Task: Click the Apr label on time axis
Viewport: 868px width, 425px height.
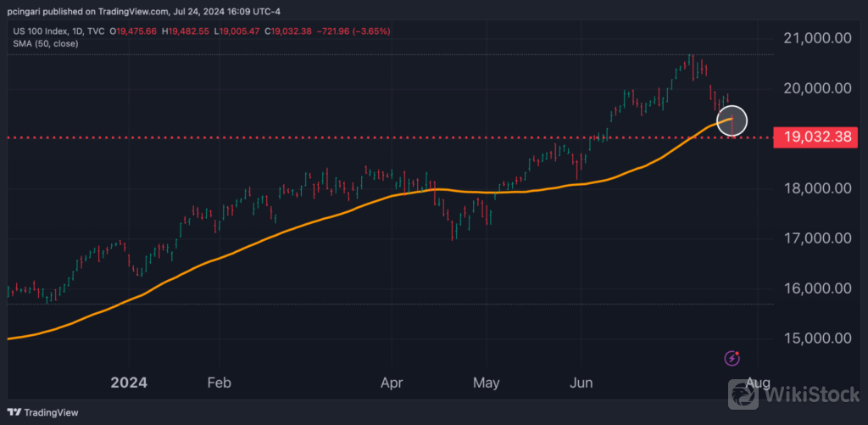Action: pos(392,383)
